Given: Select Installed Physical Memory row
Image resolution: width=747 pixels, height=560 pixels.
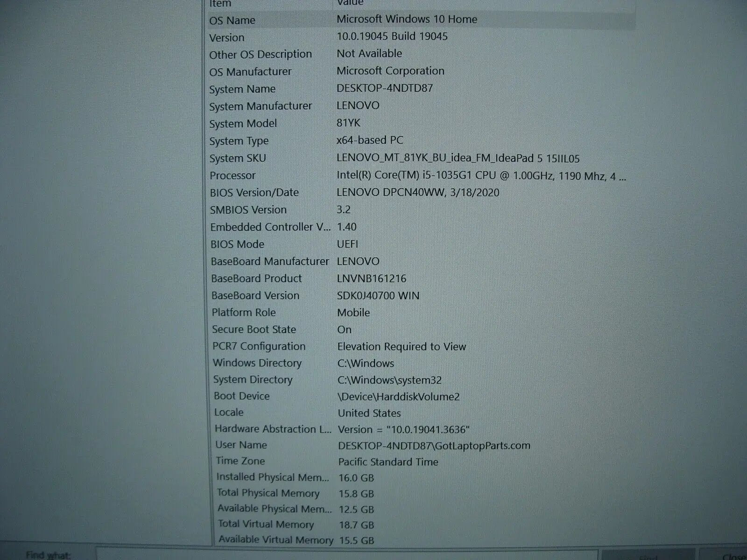Looking at the screenshot, I should [x=420, y=477].
